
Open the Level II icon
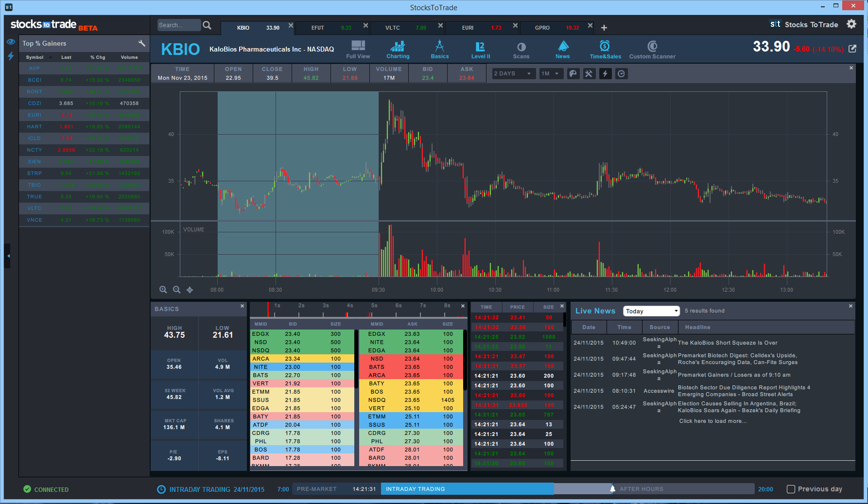point(480,50)
